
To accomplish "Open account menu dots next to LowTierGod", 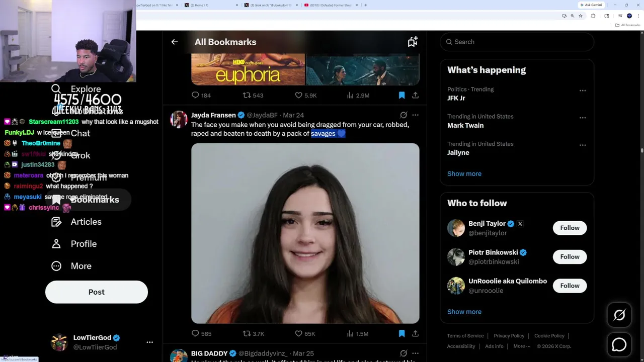I will point(149,342).
